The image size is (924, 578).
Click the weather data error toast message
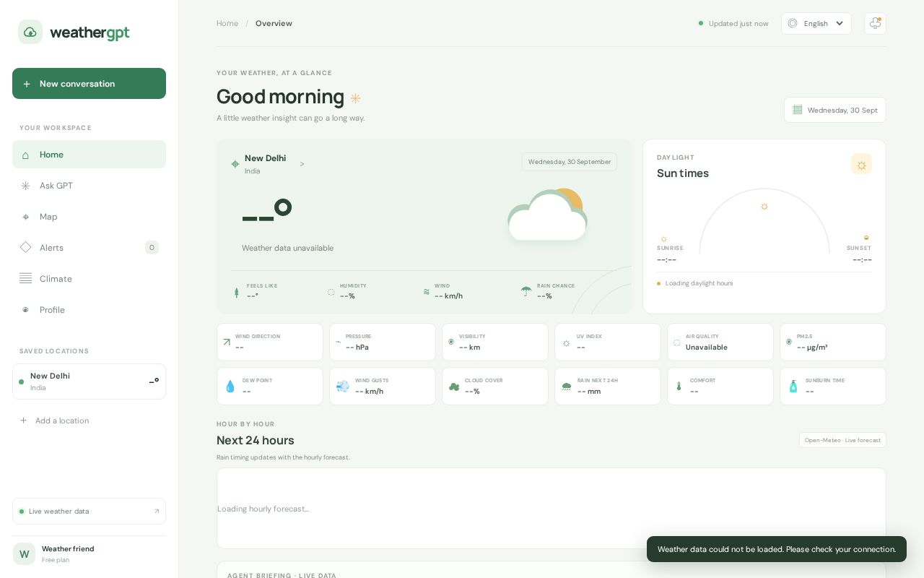tap(777, 549)
